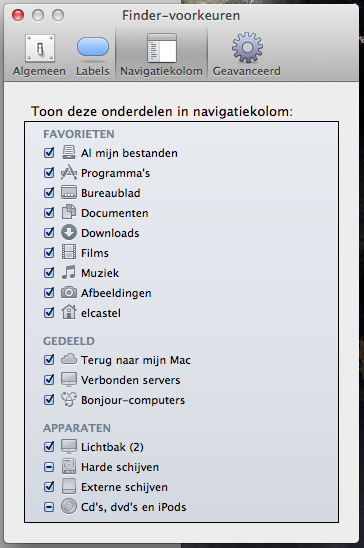Click the elcastel home icon

pyautogui.click(x=69, y=312)
